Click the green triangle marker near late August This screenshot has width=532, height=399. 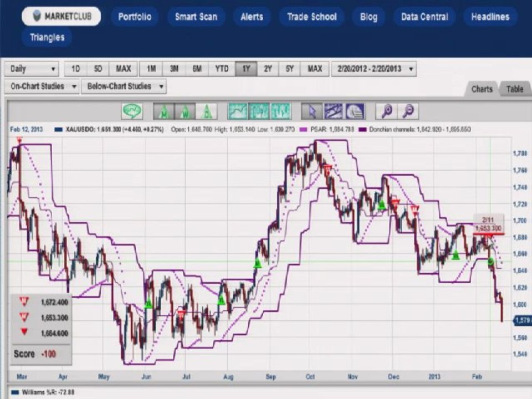[258, 264]
